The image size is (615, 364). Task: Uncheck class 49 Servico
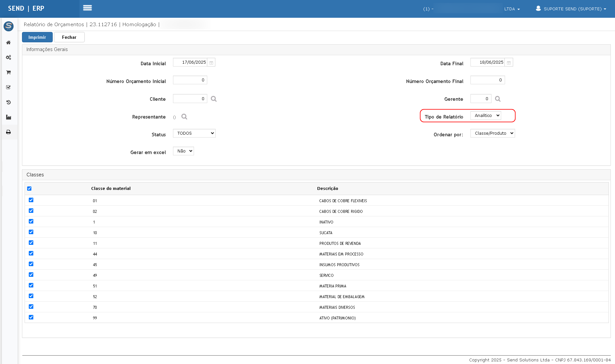click(x=31, y=275)
